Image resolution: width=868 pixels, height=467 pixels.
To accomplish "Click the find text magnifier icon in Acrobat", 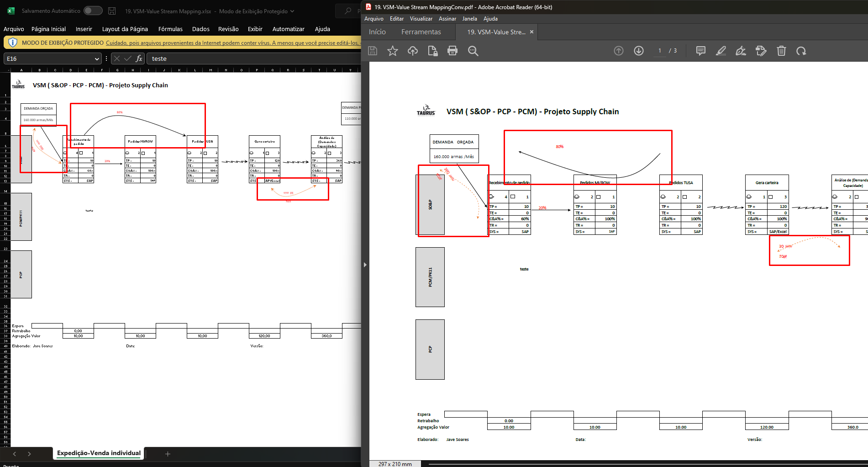I will coord(473,51).
